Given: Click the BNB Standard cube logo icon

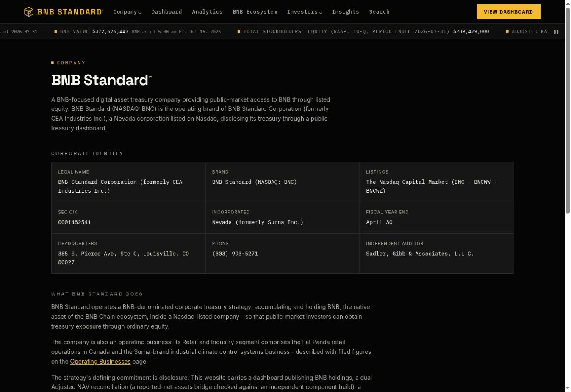Looking at the screenshot, I should point(28,12).
